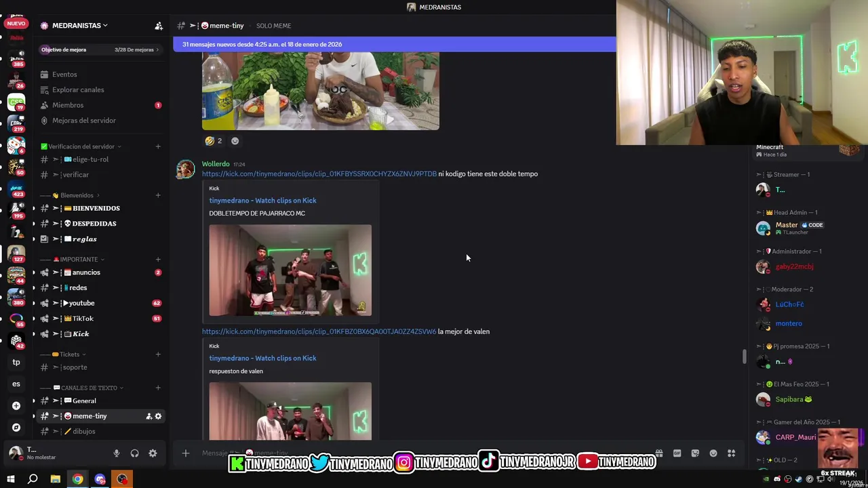Screen dimensions: 868x488
Task: Click the add reaction icon under the image
Action: [x=235, y=141]
